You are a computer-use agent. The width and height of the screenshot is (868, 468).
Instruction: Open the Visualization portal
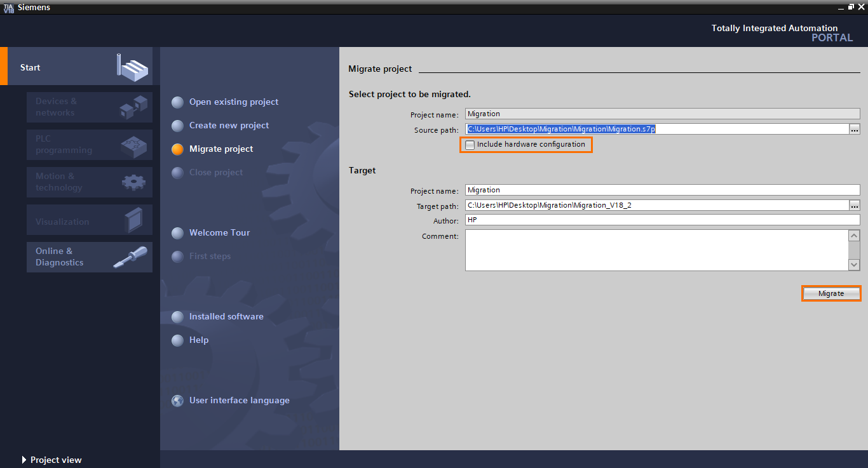click(90, 220)
